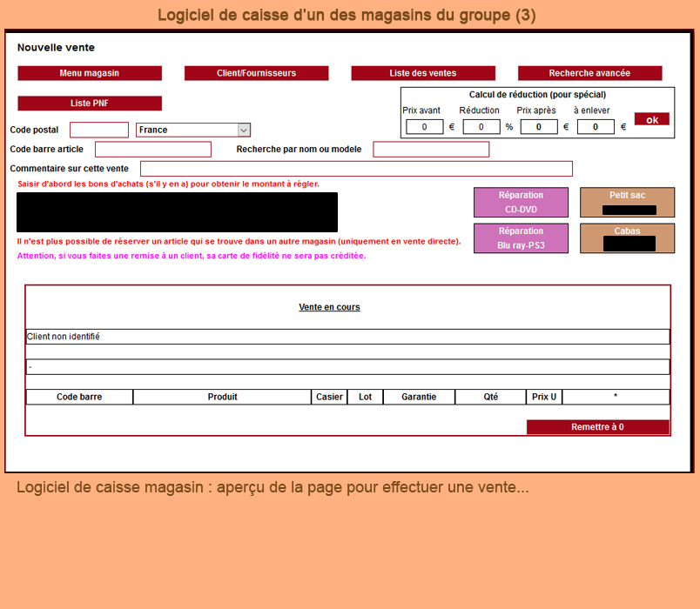Image resolution: width=700 pixels, height=609 pixels.
Task: Add Réparation Blu ray-PS3 to the sale
Action: coord(521,238)
